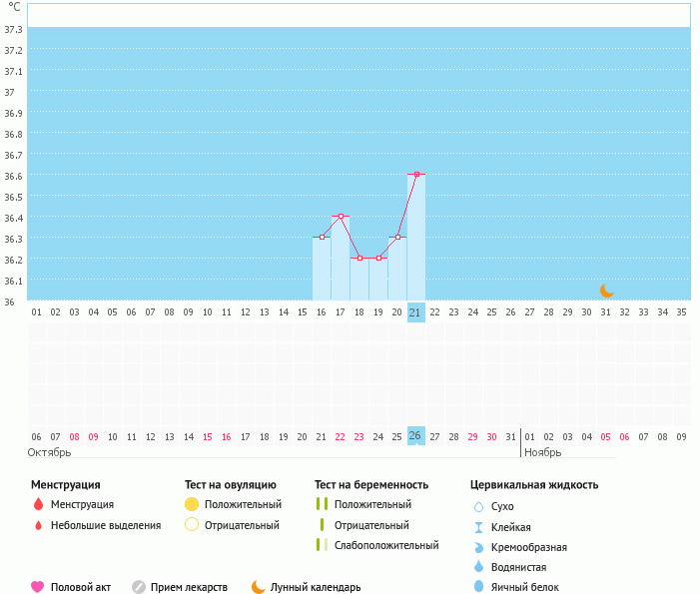Click the Яичный белок blue drop icon
Screen dimensions: 700x594
[x=478, y=587]
